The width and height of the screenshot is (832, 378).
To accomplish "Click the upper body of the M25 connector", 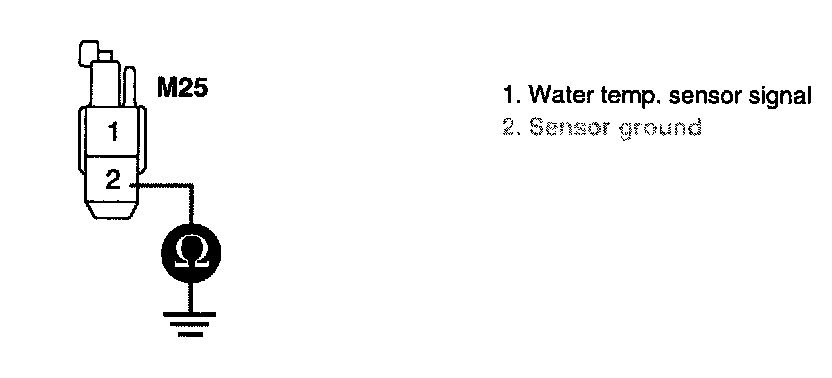I will pyautogui.click(x=107, y=83).
